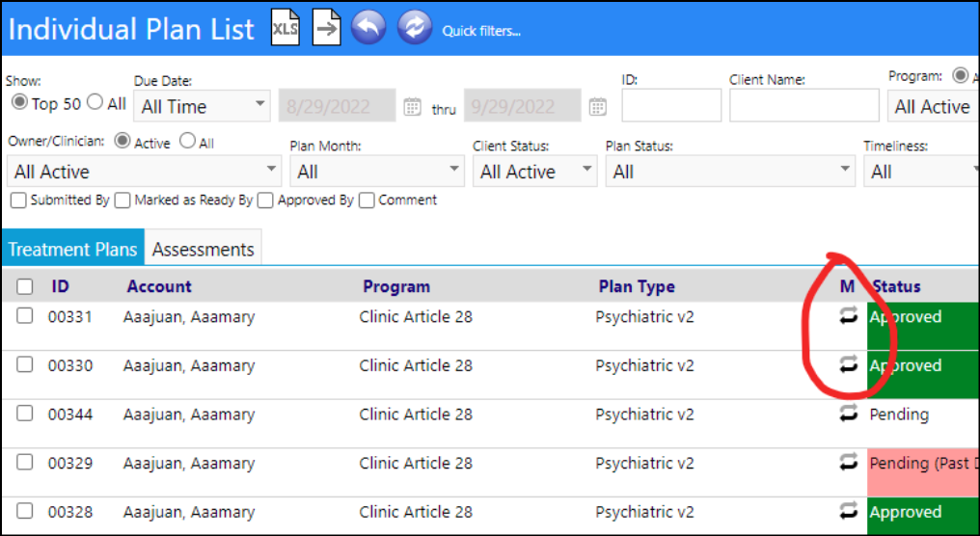Click the 9/29/2022 end date field

click(523, 106)
